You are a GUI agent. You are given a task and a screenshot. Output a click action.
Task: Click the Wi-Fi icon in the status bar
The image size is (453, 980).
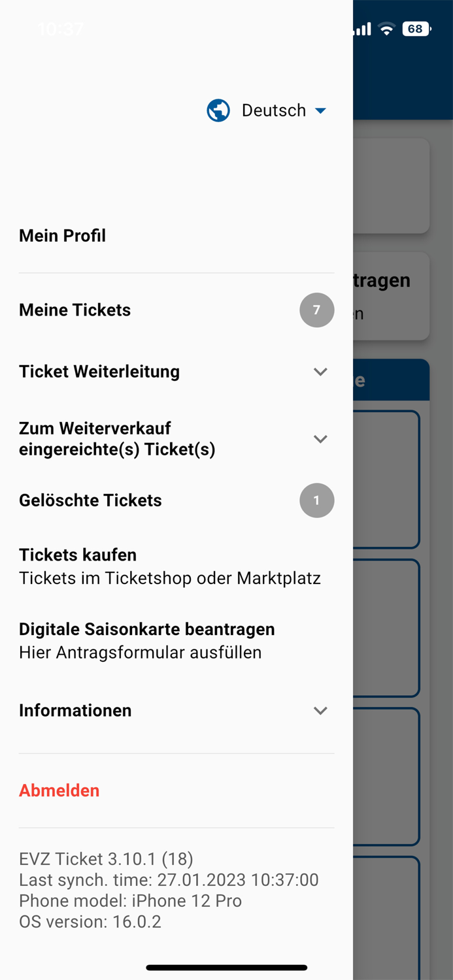click(388, 29)
